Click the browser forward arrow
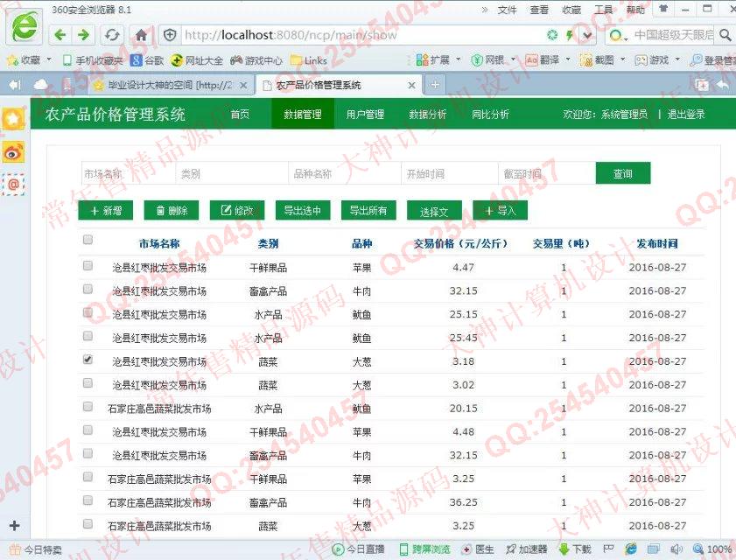 (83, 35)
